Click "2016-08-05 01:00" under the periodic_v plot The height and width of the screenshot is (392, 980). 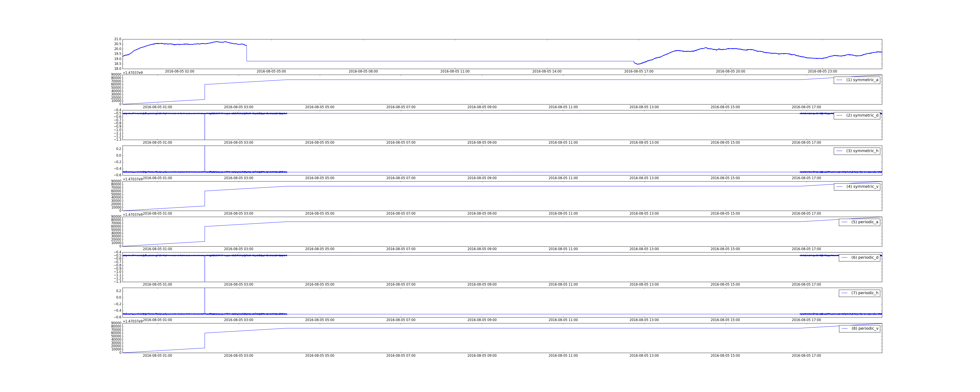point(158,356)
